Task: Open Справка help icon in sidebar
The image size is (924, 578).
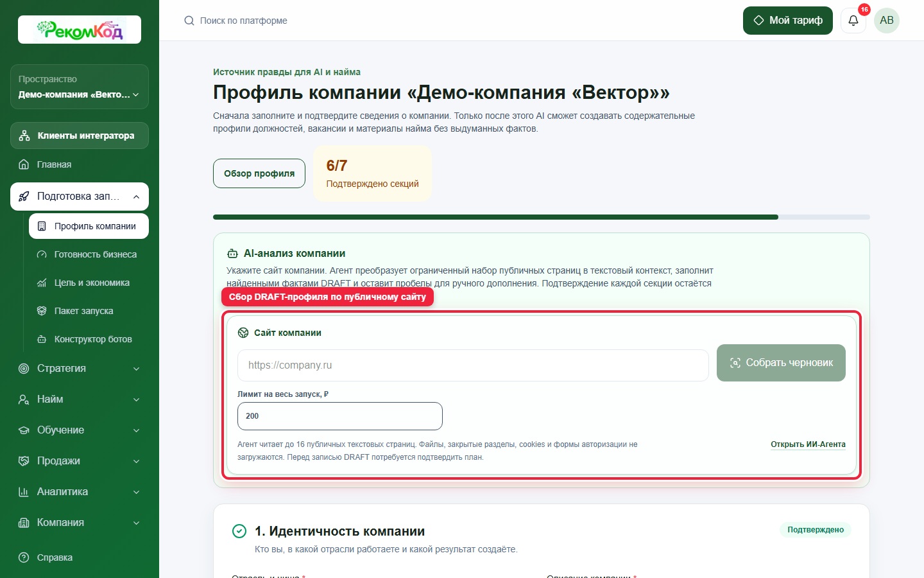Action: tap(24, 557)
